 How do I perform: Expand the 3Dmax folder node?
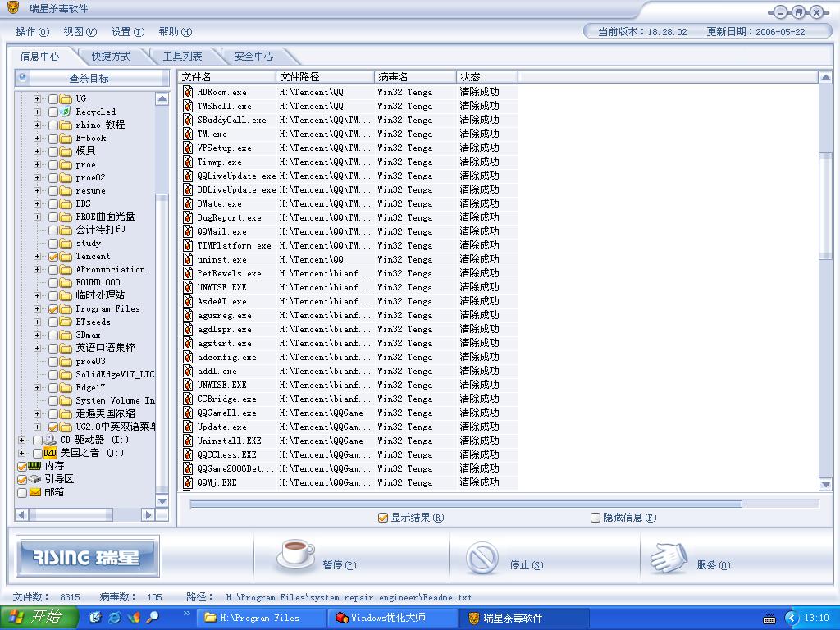point(37,335)
